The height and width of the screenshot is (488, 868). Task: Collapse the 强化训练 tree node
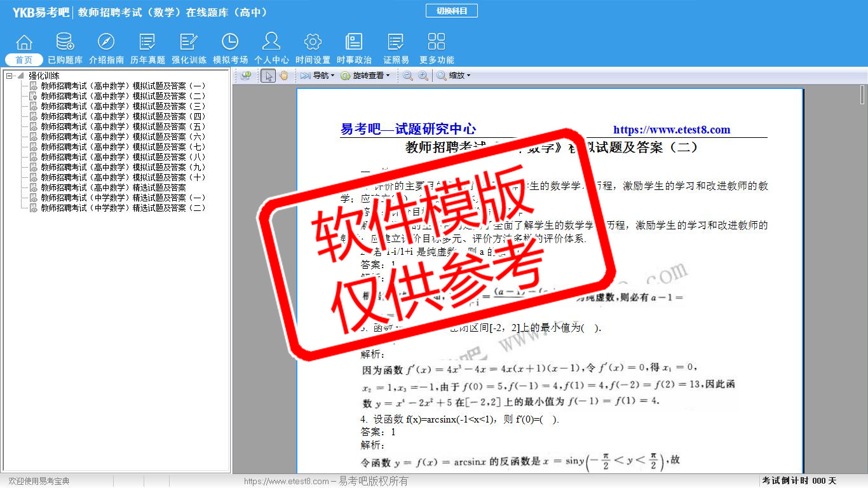click(x=10, y=76)
